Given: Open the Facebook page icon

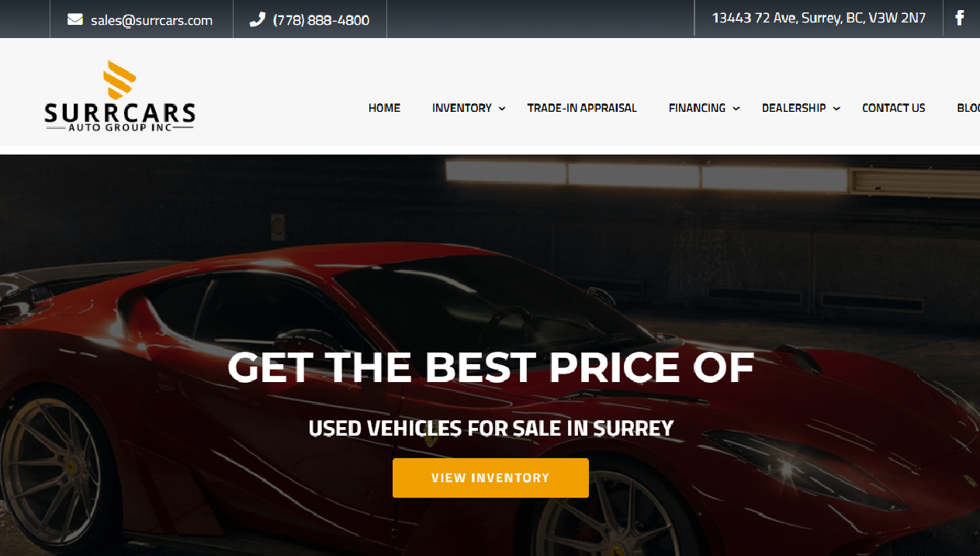Looking at the screenshot, I should click(x=960, y=18).
